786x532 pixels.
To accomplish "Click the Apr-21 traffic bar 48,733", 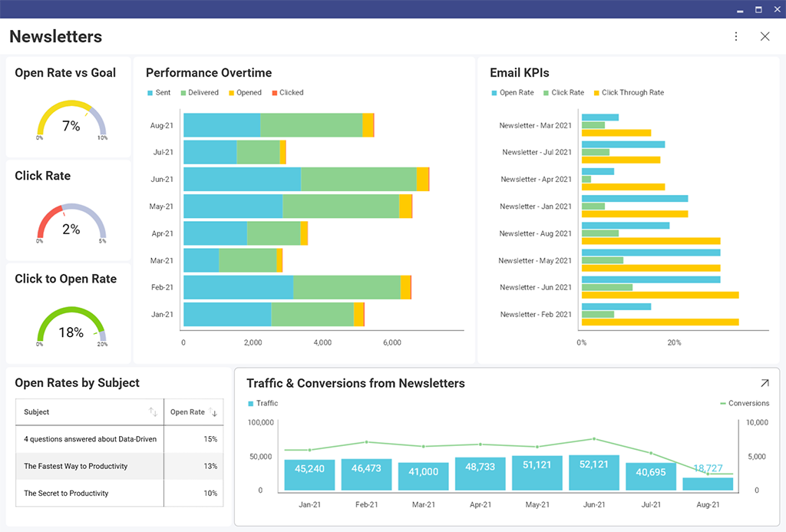I will 481,474.
